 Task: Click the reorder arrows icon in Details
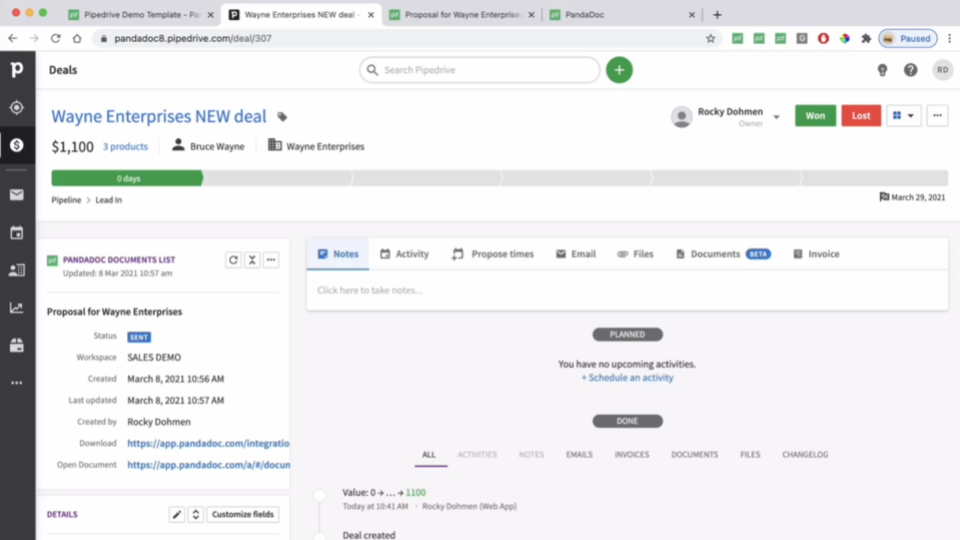pyautogui.click(x=196, y=514)
